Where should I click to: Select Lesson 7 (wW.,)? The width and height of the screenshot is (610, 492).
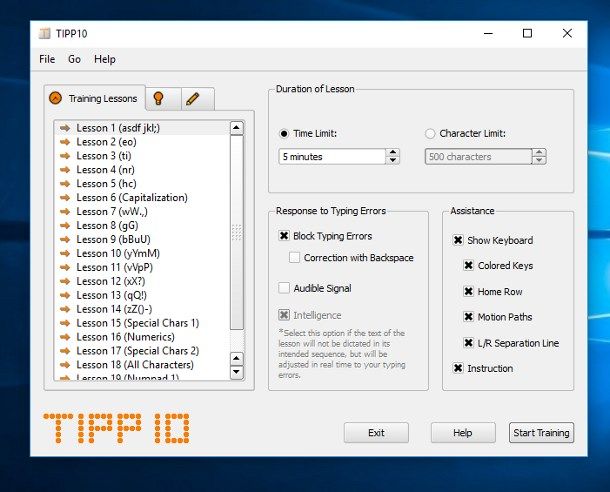[142, 212]
